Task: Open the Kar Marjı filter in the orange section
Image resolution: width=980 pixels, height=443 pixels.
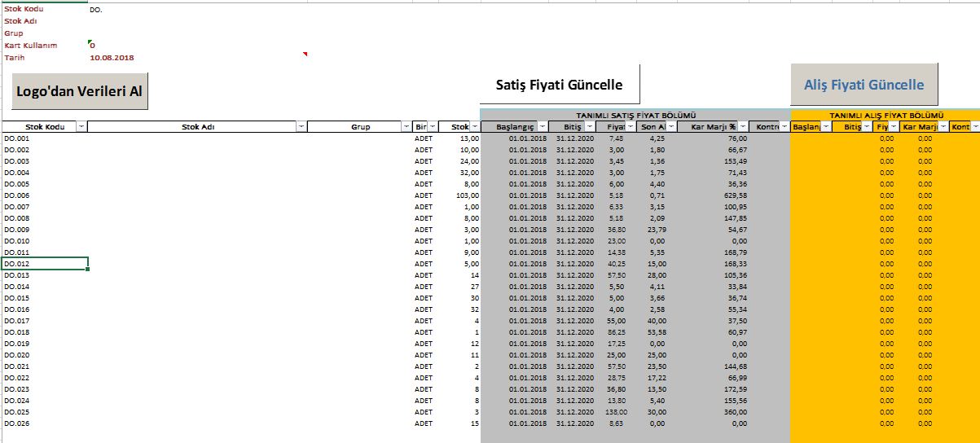Action: click(943, 127)
